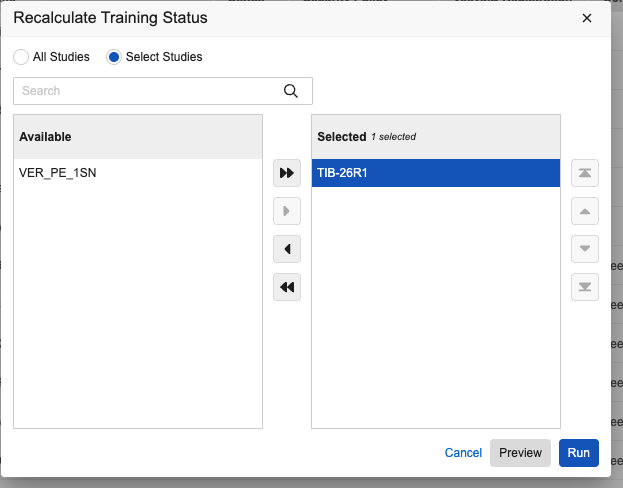The height and width of the screenshot is (488, 623).
Task: Move all studies to Selected list
Action: click(x=287, y=173)
